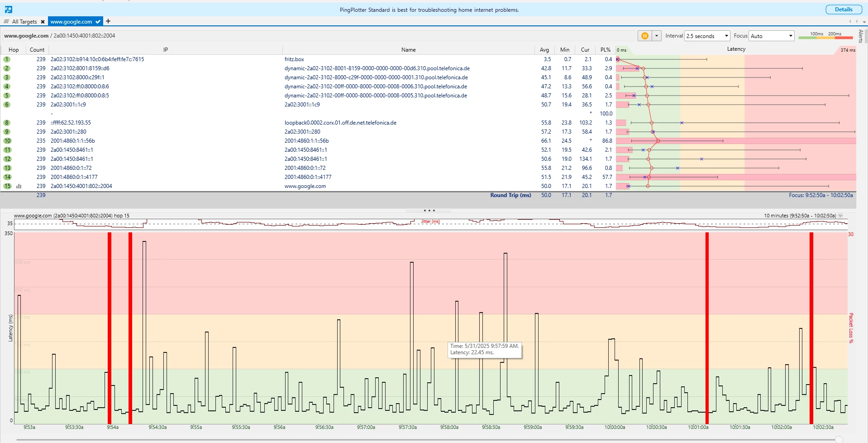Click the PingPlotter logo icon
The width and height of the screenshot is (868, 443).
8,10
